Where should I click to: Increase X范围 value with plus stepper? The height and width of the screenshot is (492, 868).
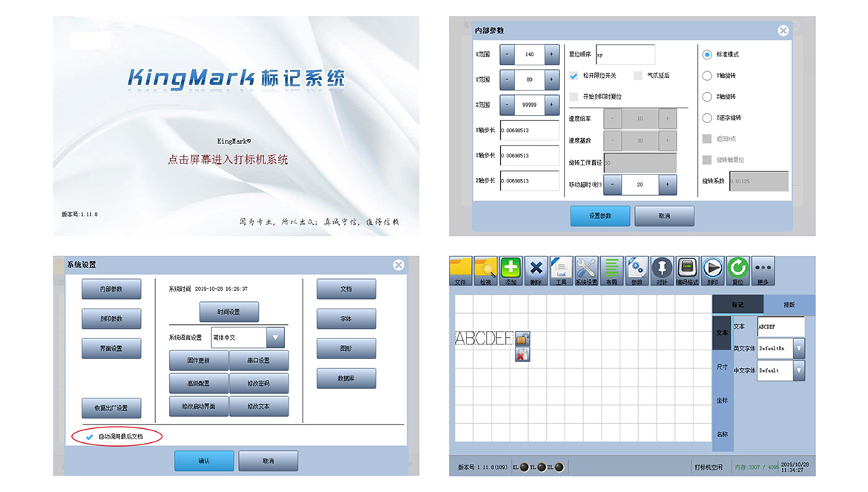pyautogui.click(x=551, y=54)
